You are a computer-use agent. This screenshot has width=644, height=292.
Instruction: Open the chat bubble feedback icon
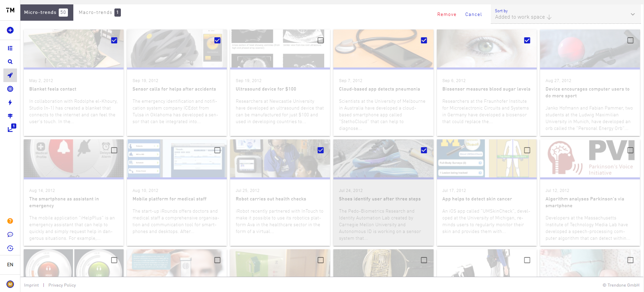pyautogui.click(x=10, y=235)
